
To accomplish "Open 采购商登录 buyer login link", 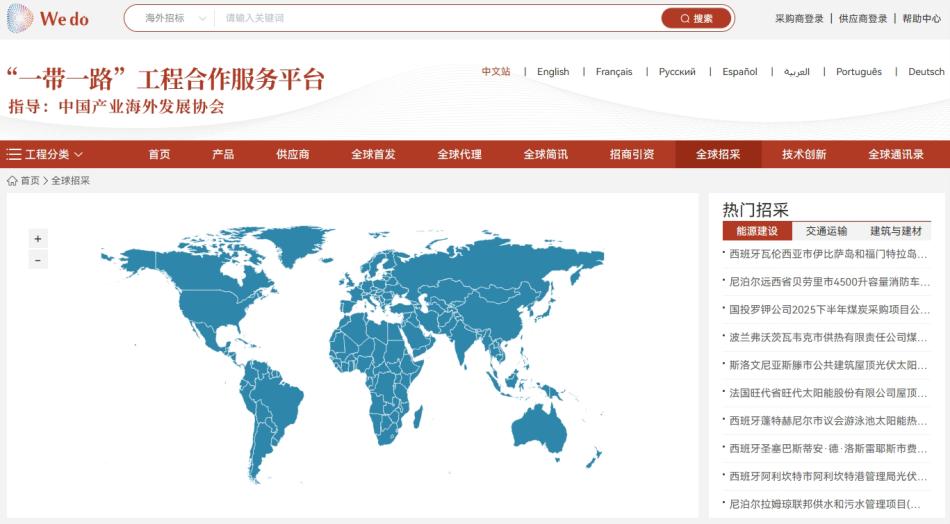I will (x=799, y=19).
